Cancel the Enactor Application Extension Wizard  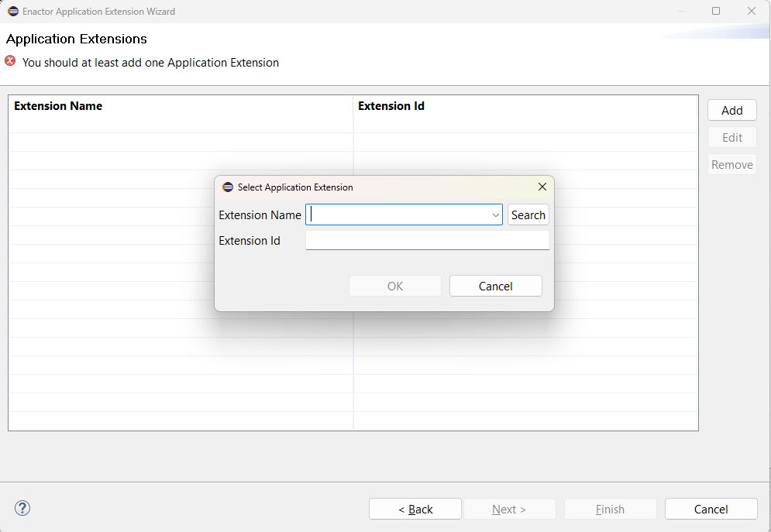pyautogui.click(x=711, y=509)
